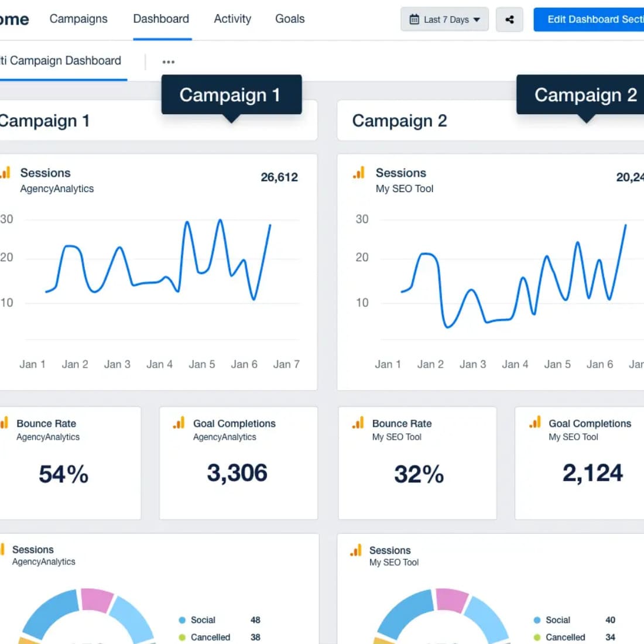
Task: Click the Campaign 1 sessions line chart
Action: point(158,259)
